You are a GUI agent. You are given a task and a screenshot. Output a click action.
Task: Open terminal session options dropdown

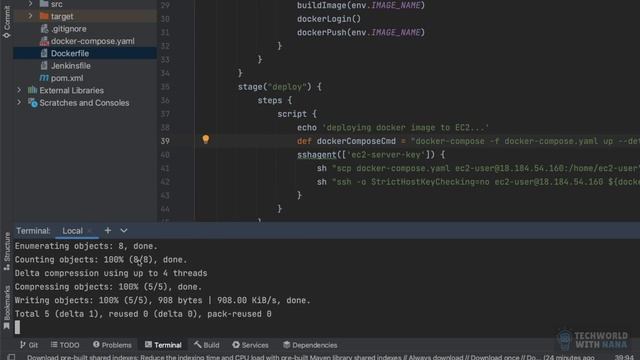124,231
